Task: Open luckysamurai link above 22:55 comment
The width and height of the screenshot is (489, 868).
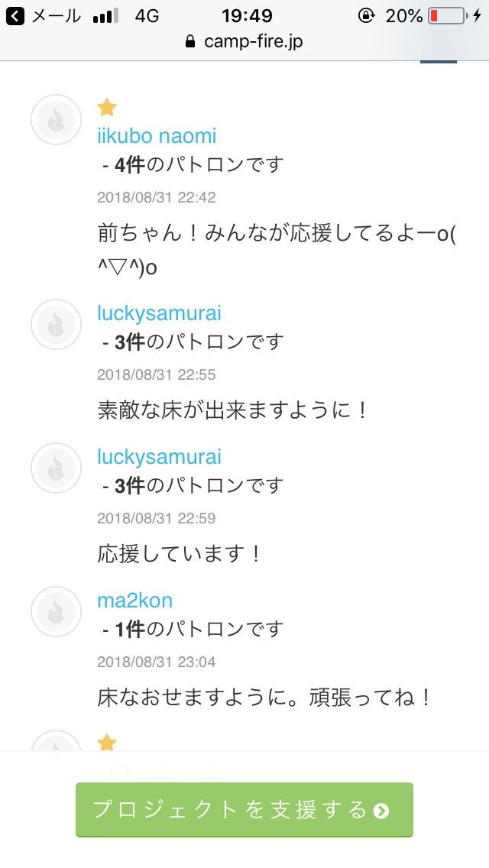Action: pyautogui.click(x=159, y=313)
